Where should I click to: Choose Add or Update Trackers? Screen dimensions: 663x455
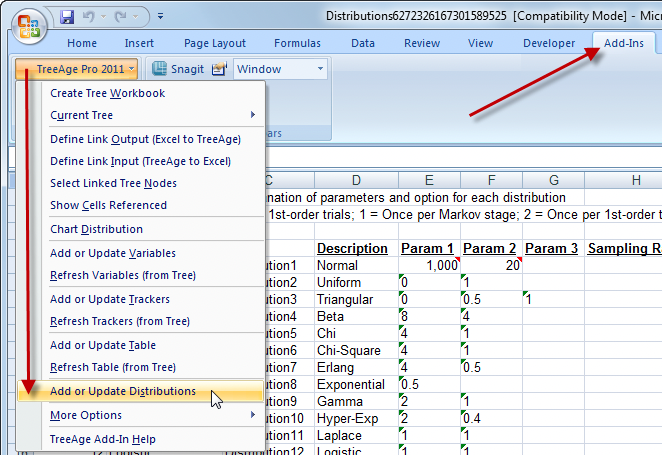(140, 299)
